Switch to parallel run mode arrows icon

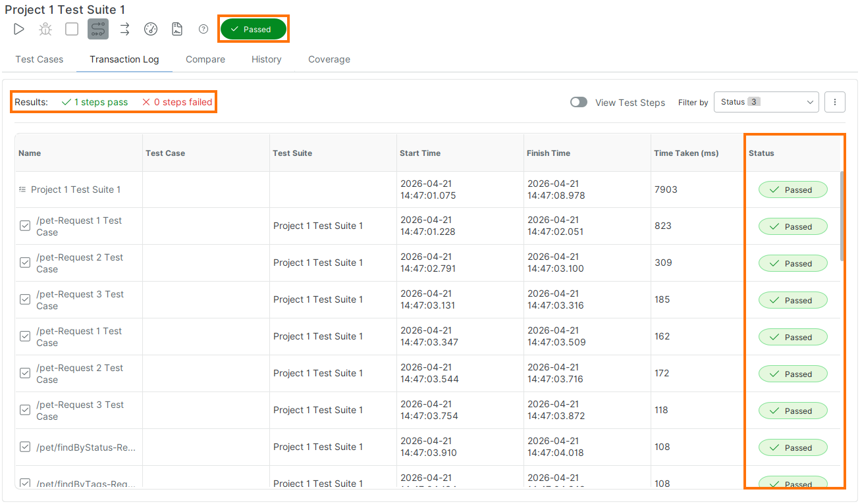[124, 29]
